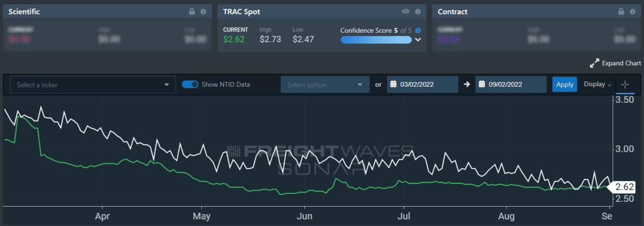Image resolution: width=644 pixels, height=226 pixels.
Task: Toggle the Show NTID Data switch
Action: (x=190, y=85)
